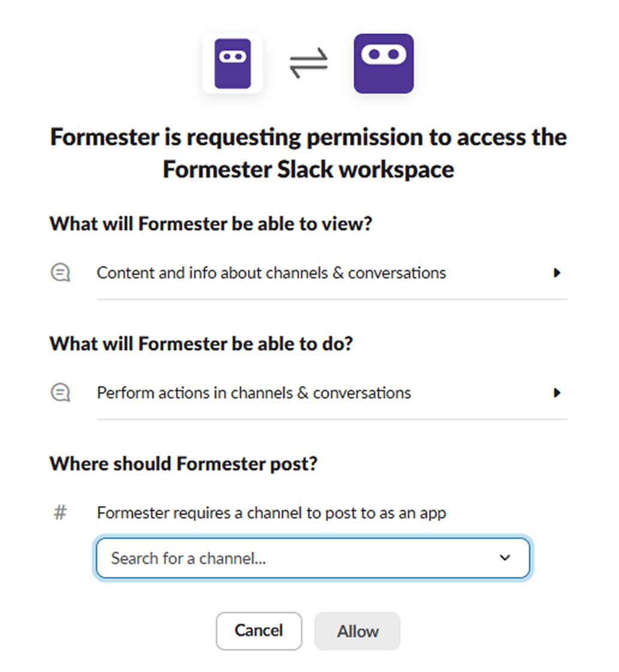The height and width of the screenshot is (672, 619).
Task: Click the speech bubble icon beside view permissions
Action: coord(60,272)
